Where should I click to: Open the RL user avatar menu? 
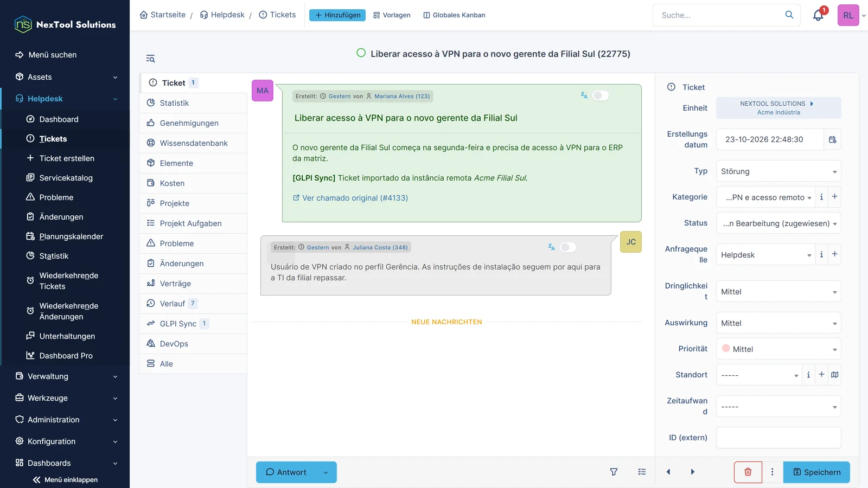848,15
